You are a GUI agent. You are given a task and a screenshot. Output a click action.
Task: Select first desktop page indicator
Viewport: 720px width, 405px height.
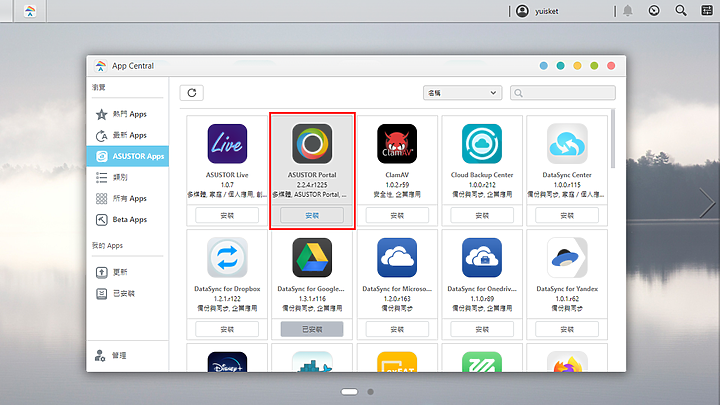pos(349,392)
